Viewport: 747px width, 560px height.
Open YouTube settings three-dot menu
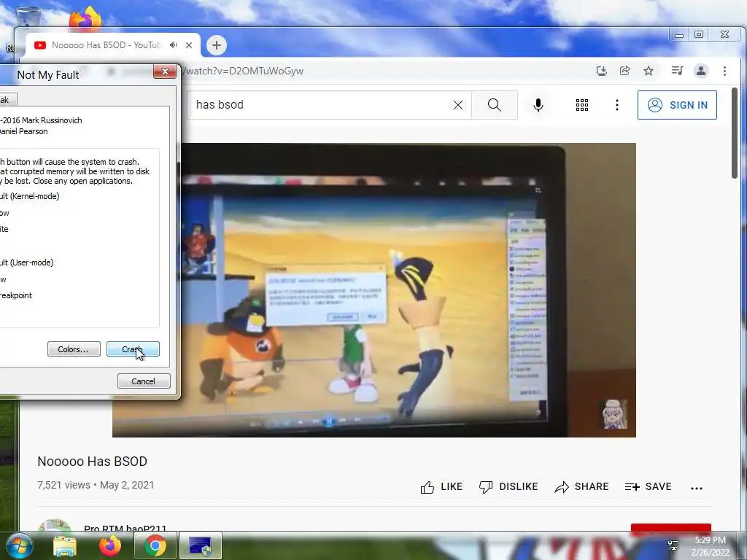(x=617, y=105)
